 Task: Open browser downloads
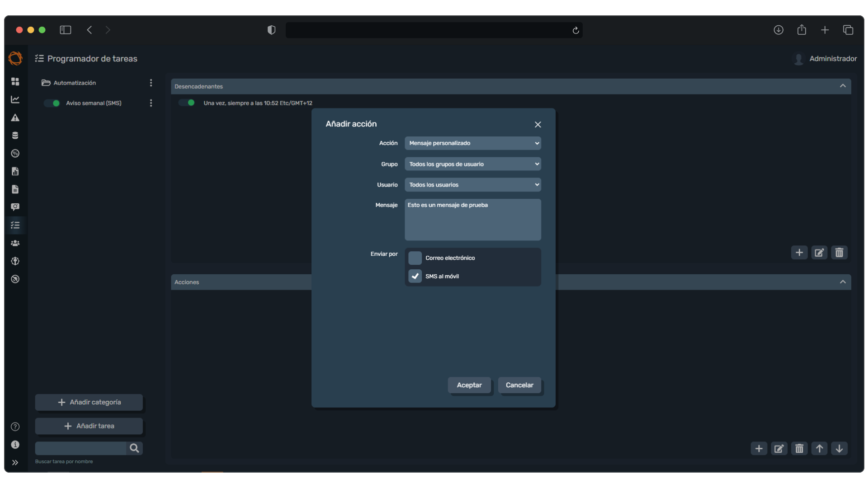tap(778, 30)
